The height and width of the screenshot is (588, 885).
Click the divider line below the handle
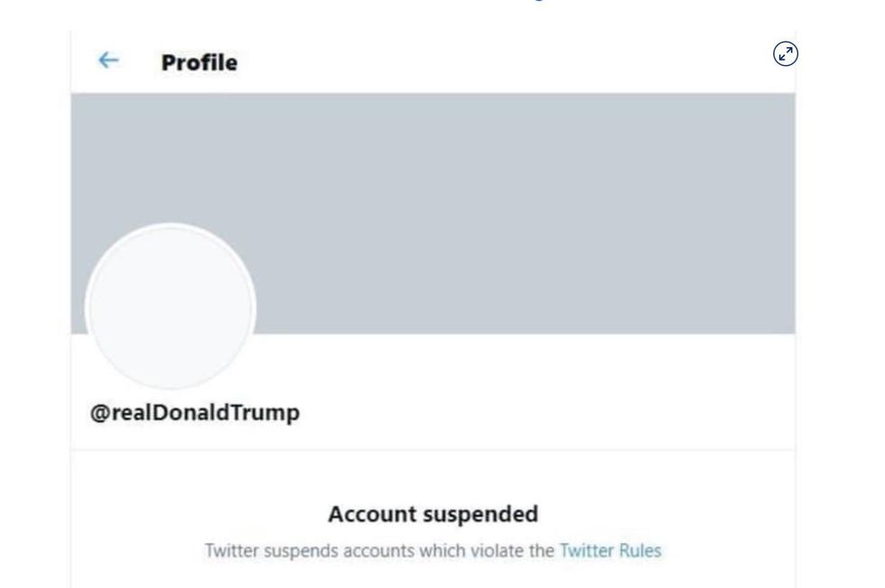coord(433,449)
